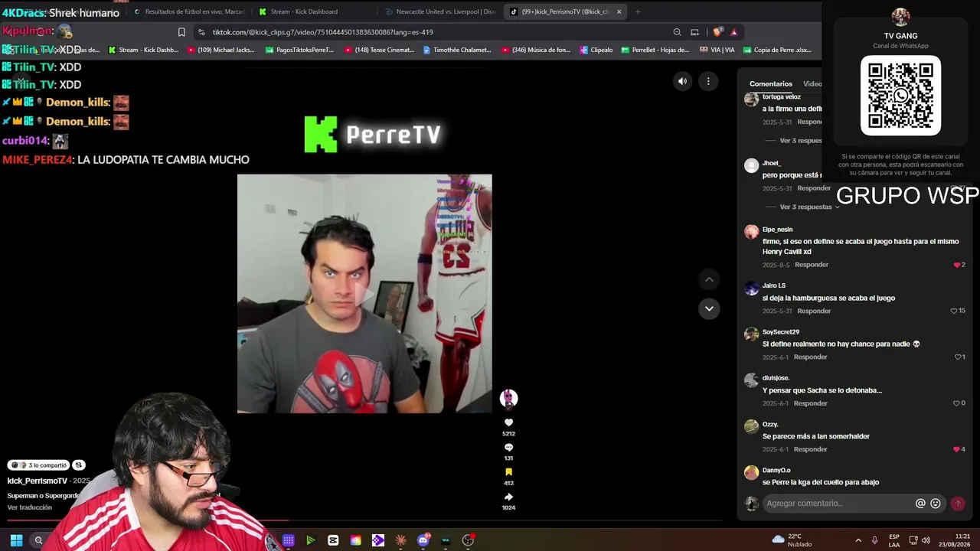The width and height of the screenshot is (980, 551).
Task: Open Elpe_nesin's profile avatar
Action: (x=752, y=232)
